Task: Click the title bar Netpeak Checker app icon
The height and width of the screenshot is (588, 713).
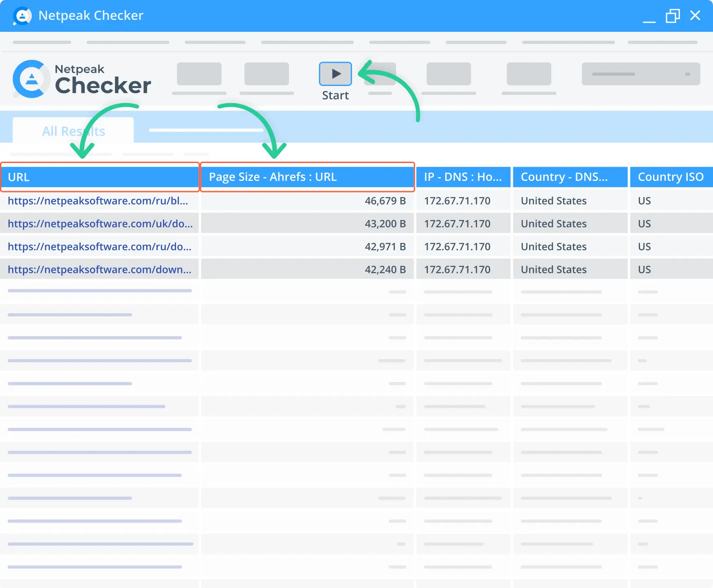Action: pos(22,16)
